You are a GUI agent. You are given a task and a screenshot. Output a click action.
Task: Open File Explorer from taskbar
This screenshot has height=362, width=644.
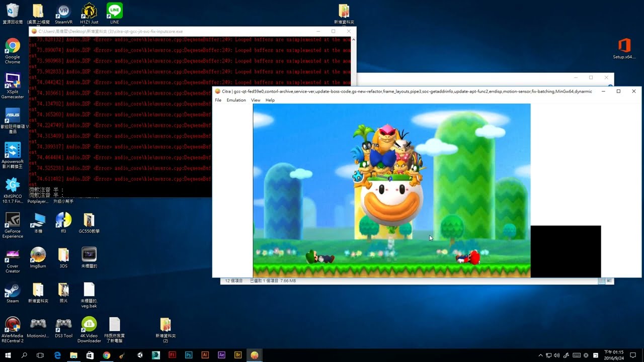[73, 355]
